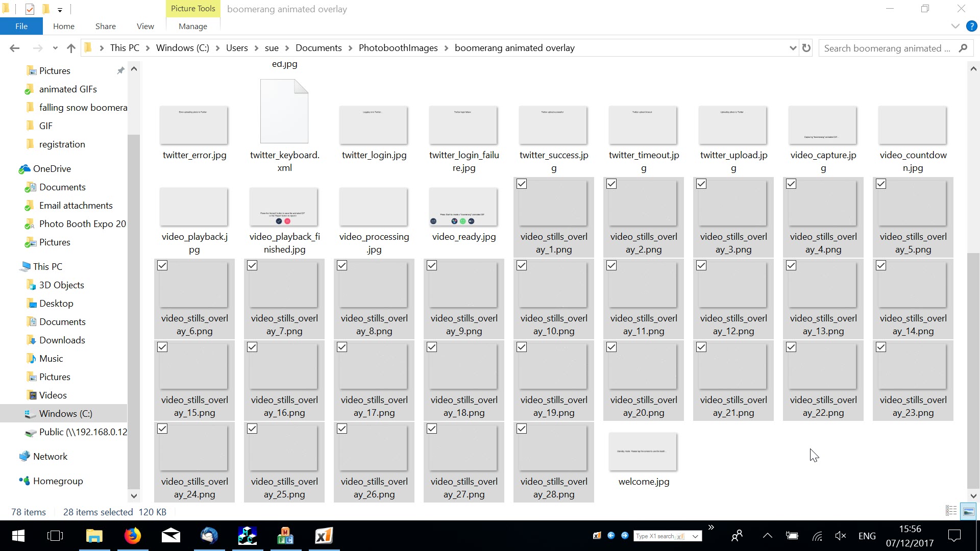980x551 pixels.
Task: Go back to the previous folder
Action: [x=14, y=48]
